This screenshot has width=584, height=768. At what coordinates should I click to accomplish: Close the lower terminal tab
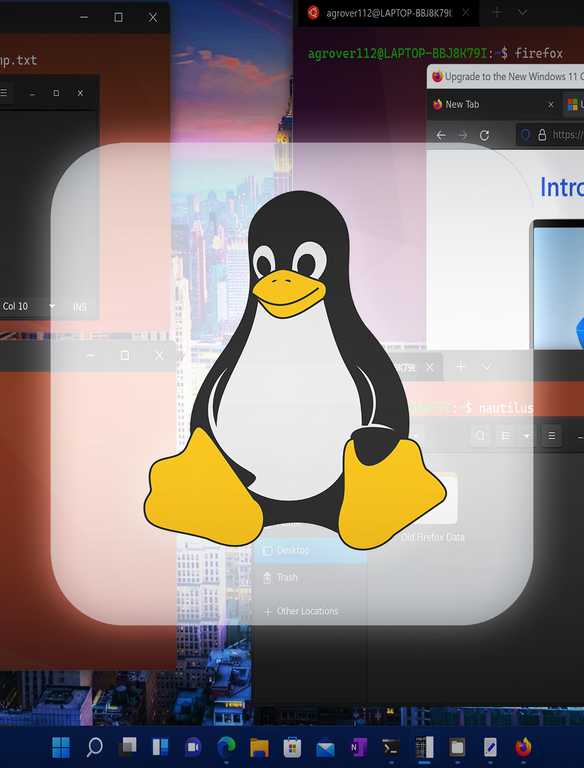point(430,367)
